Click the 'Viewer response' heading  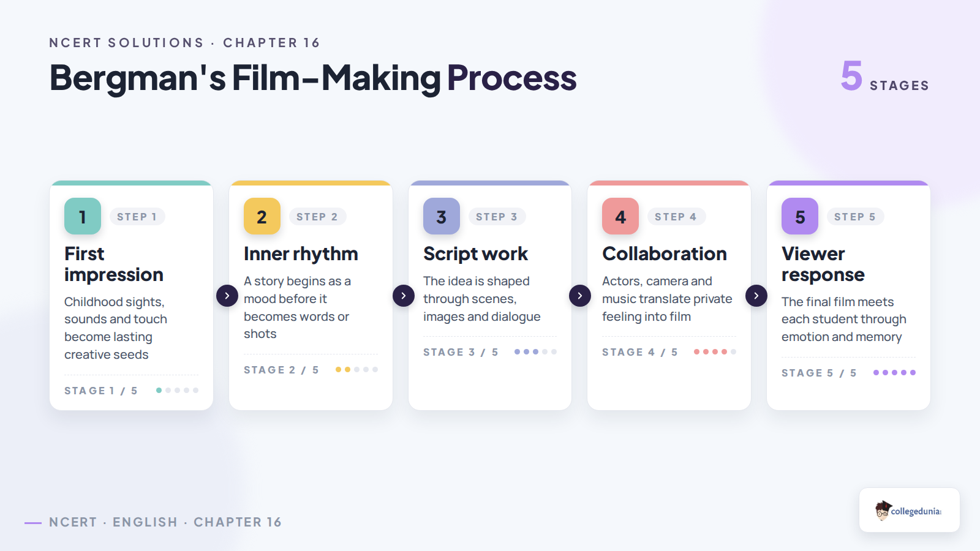tap(823, 264)
